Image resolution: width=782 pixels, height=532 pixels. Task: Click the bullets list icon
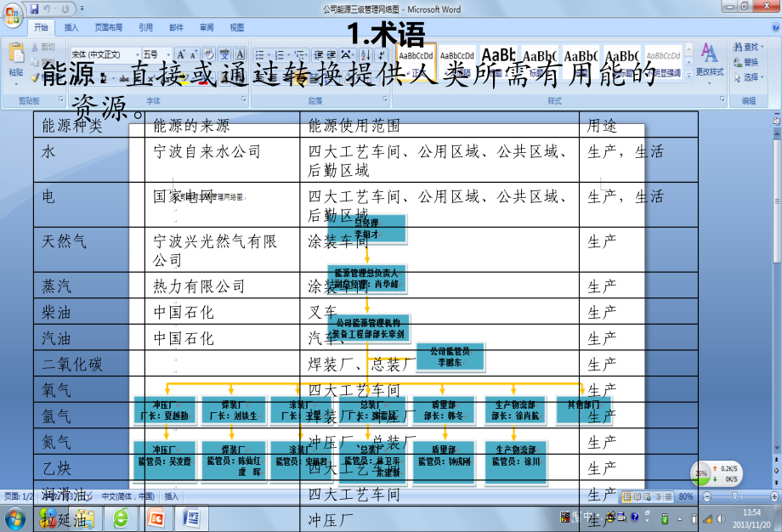(259, 55)
